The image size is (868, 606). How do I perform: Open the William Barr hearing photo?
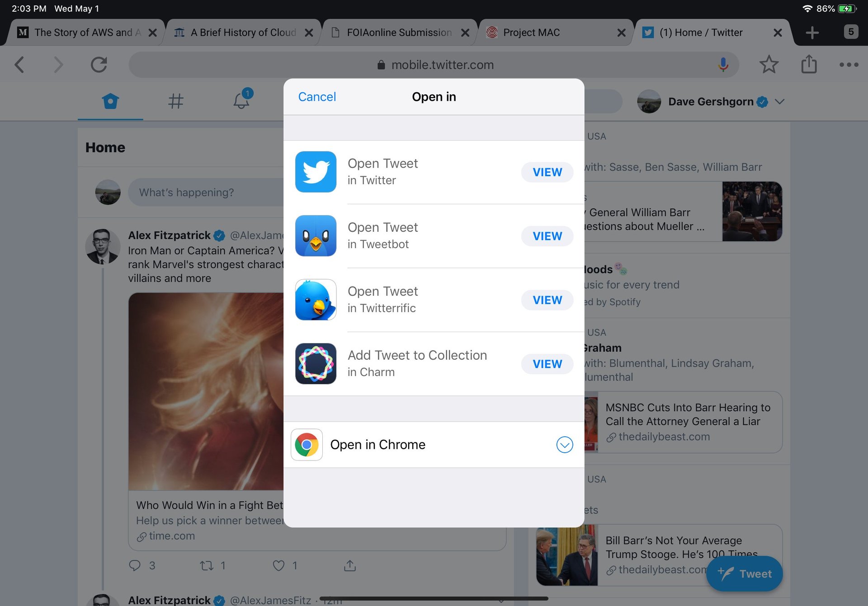(752, 211)
